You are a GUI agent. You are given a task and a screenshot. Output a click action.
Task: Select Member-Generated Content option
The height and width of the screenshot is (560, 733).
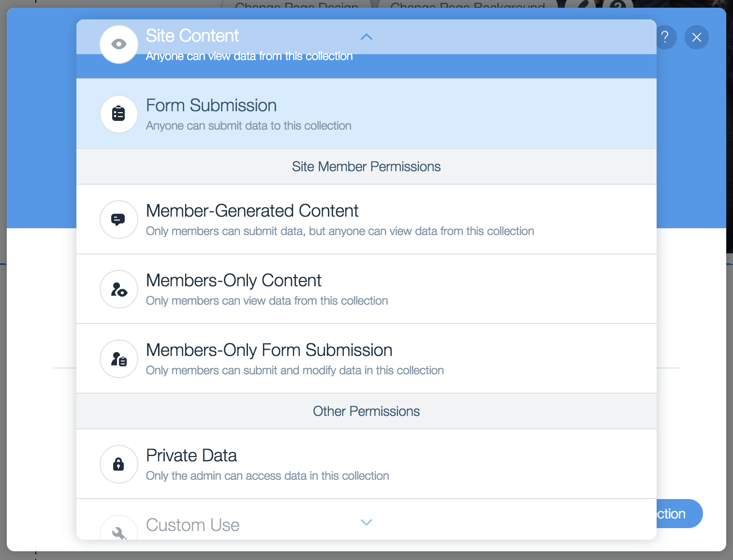(338, 220)
